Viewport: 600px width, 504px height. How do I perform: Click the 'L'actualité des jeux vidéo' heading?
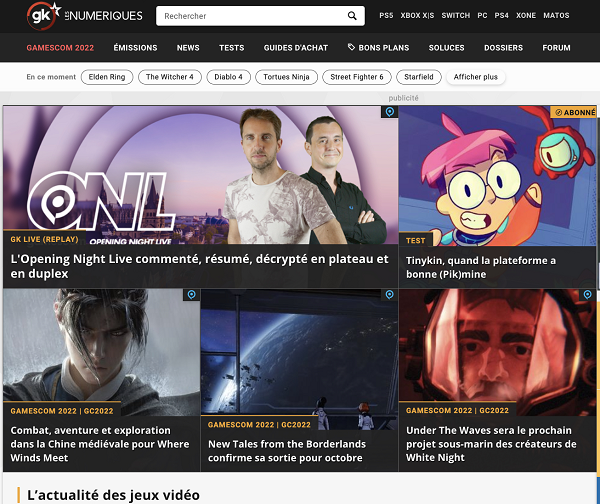(x=113, y=495)
